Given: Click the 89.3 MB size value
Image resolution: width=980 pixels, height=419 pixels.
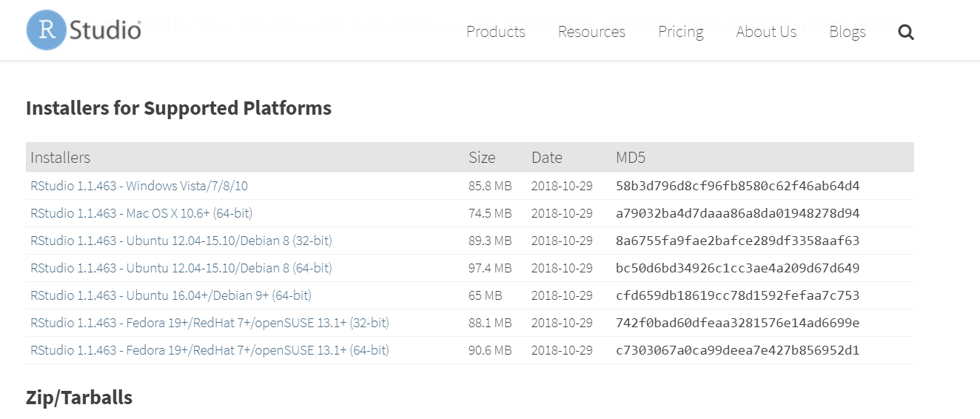Looking at the screenshot, I should click(x=490, y=241).
